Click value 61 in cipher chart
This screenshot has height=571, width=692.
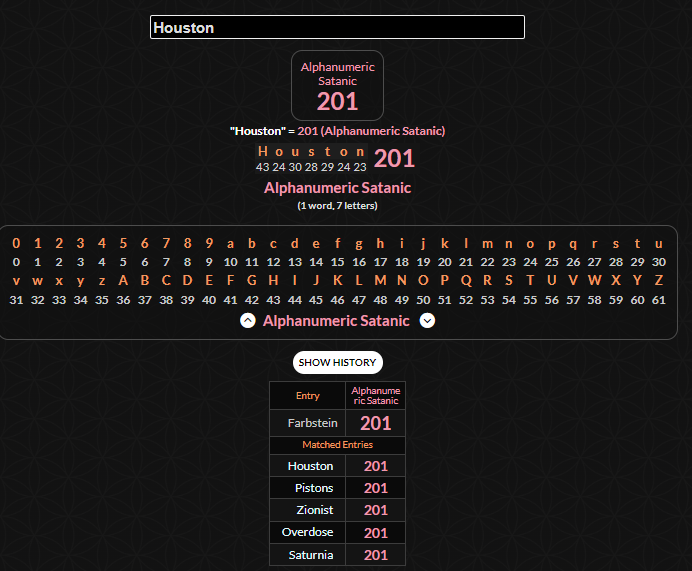(x=658, y=300)
